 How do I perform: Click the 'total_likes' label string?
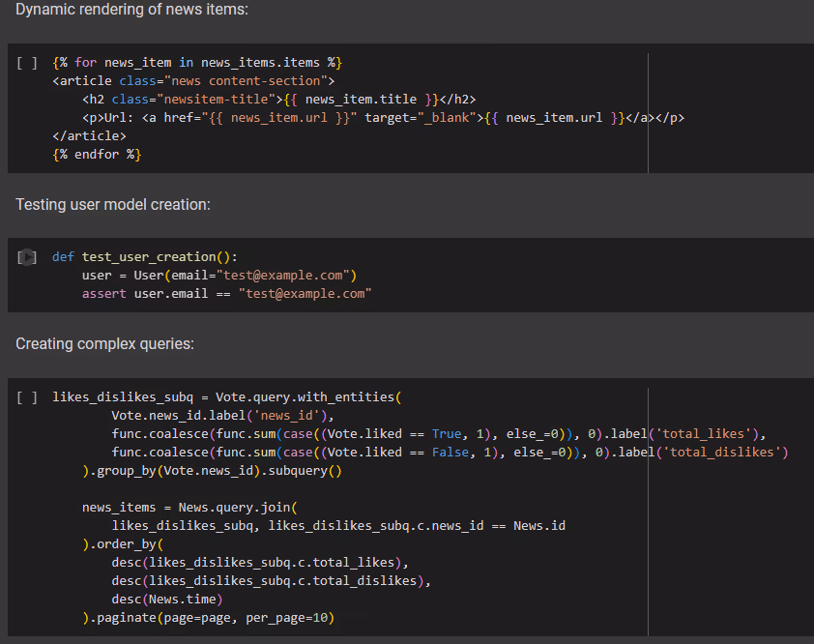point(711,433)
